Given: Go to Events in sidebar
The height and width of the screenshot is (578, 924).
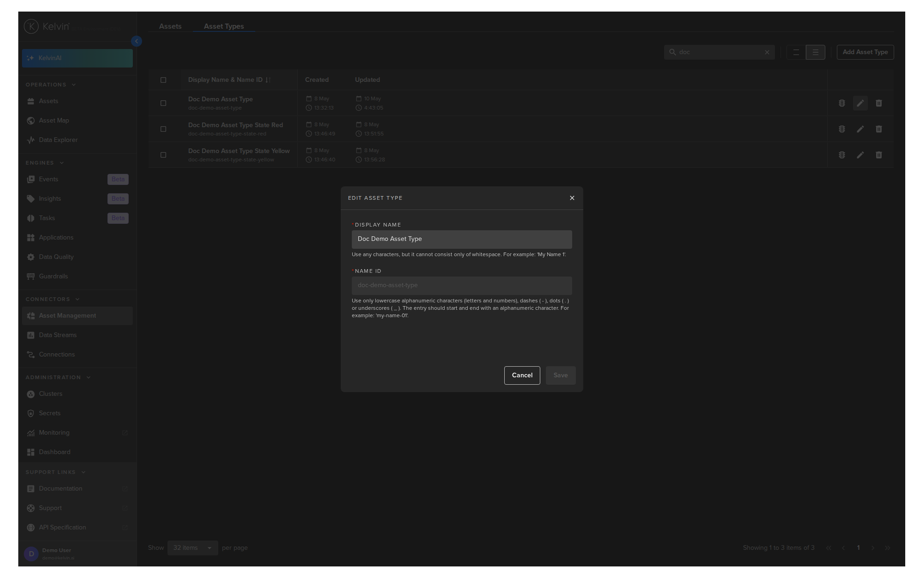Looking at the screenshot, I should pyautogui.click(x=77, y=179).
